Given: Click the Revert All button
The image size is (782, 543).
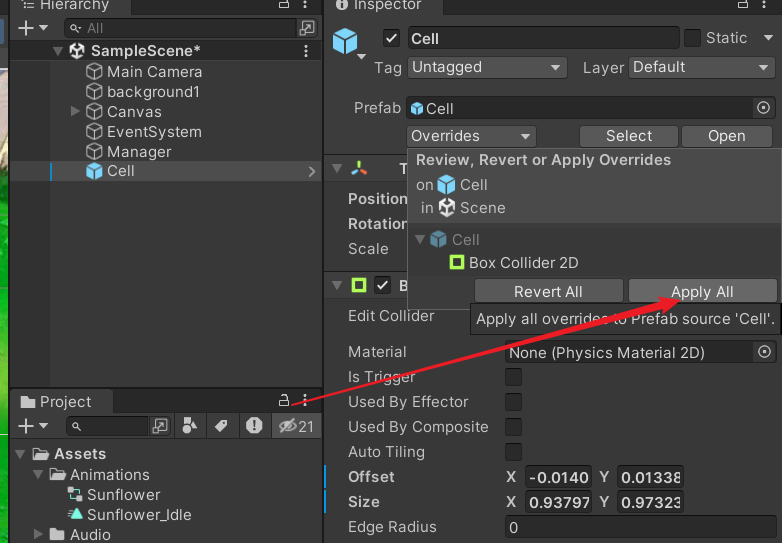Looking at the screenshot, I should tap(548, 292).
